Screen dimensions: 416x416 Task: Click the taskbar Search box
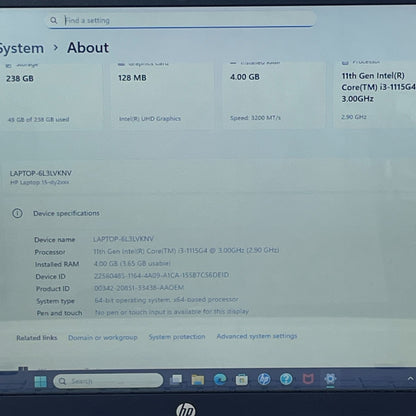point(108,381)
